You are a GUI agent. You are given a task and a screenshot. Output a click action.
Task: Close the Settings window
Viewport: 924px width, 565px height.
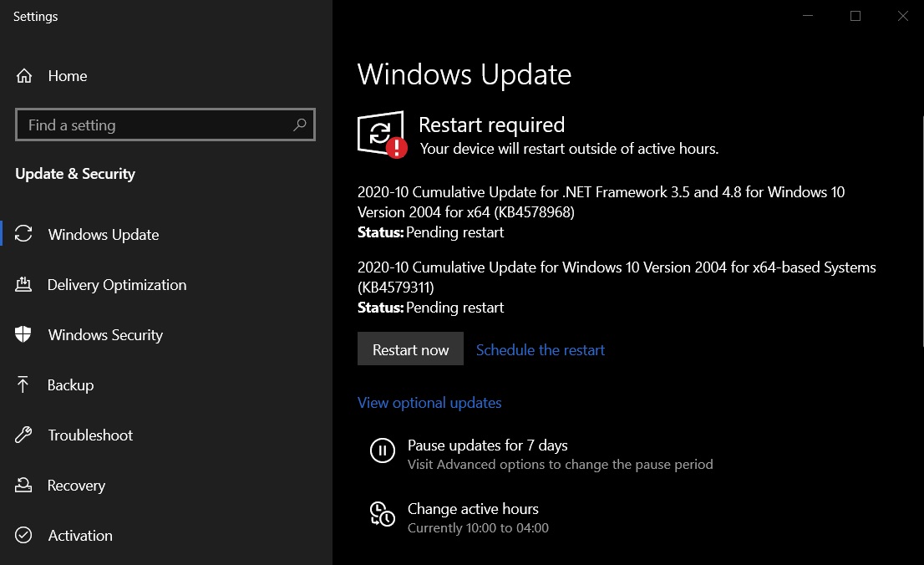tap(902, 16)
